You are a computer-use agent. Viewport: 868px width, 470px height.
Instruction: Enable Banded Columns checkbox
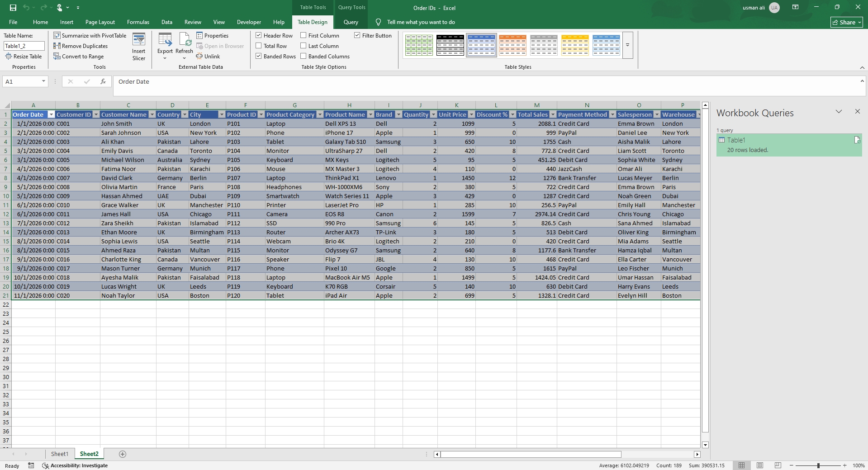pos(304,56)
